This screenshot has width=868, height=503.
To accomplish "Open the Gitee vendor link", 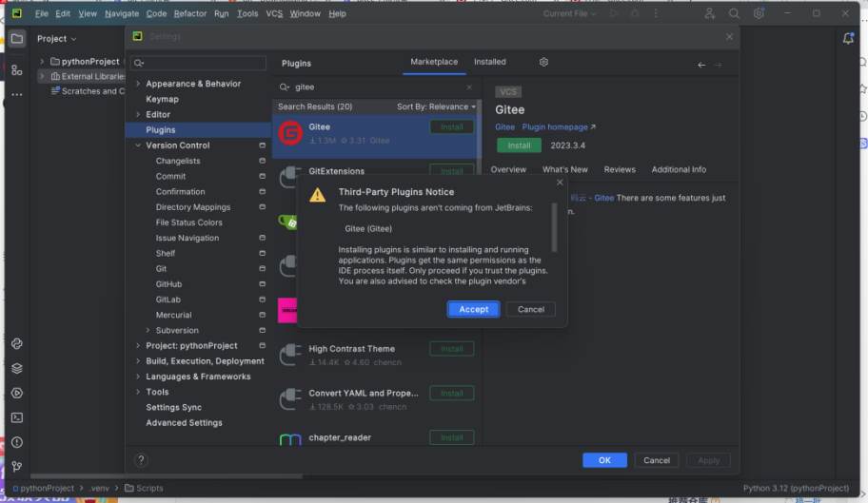I will tap(504, 127).
